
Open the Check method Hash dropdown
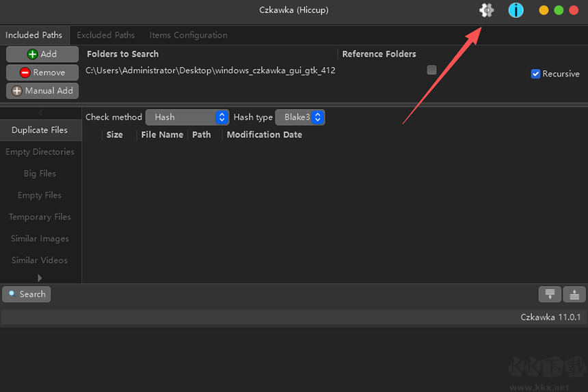pos(187,117)
